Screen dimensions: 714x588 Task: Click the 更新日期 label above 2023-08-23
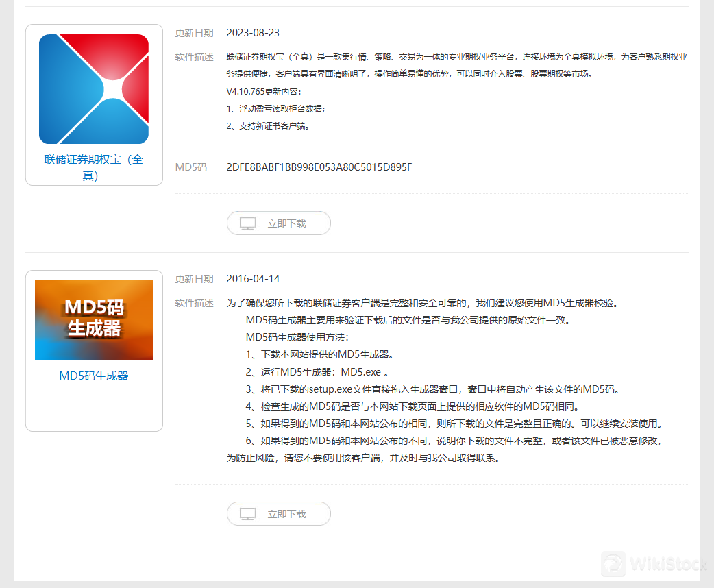pyautogui.click(x=195, y=33)
